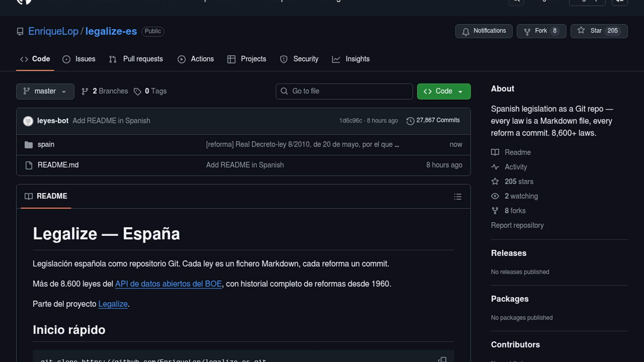View 2 watching eye link

521,196
